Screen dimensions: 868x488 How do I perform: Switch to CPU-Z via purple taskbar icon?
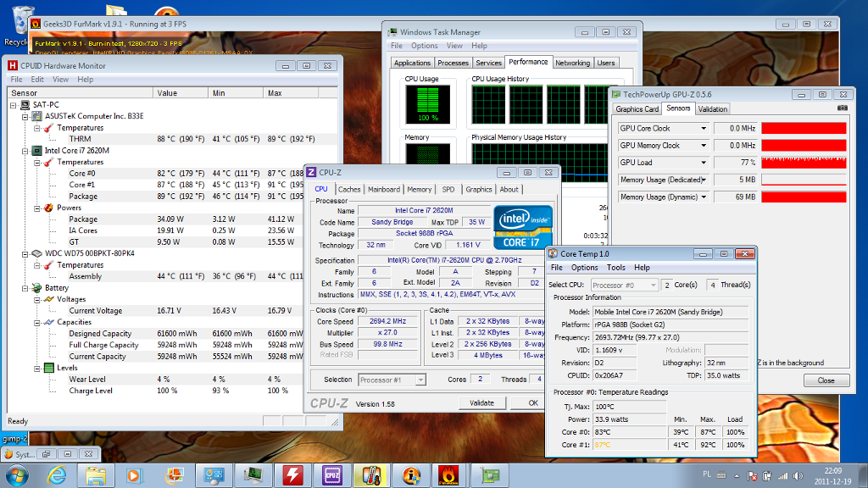pyautogui.click(x=332, y=475)
